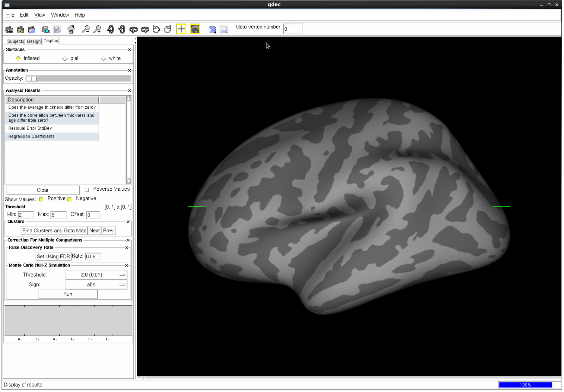The width and height of the screenshot is (564, 392).
Task: Open the Monte Carlo Threshold dropdown
Action: point(96,275)
